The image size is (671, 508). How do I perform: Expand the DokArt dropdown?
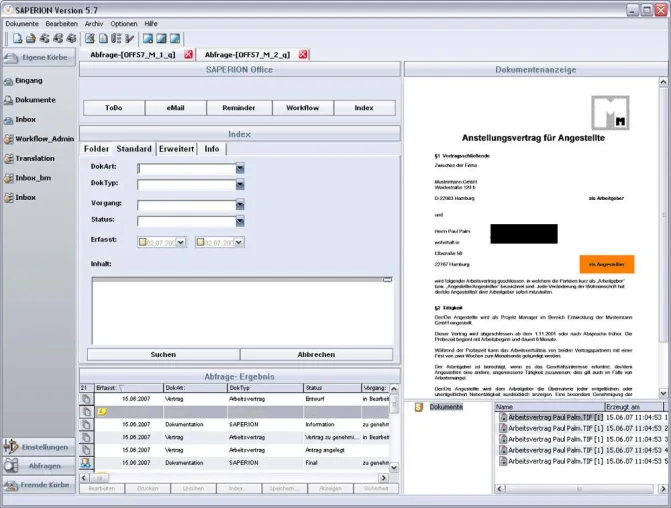coord(240,168)
